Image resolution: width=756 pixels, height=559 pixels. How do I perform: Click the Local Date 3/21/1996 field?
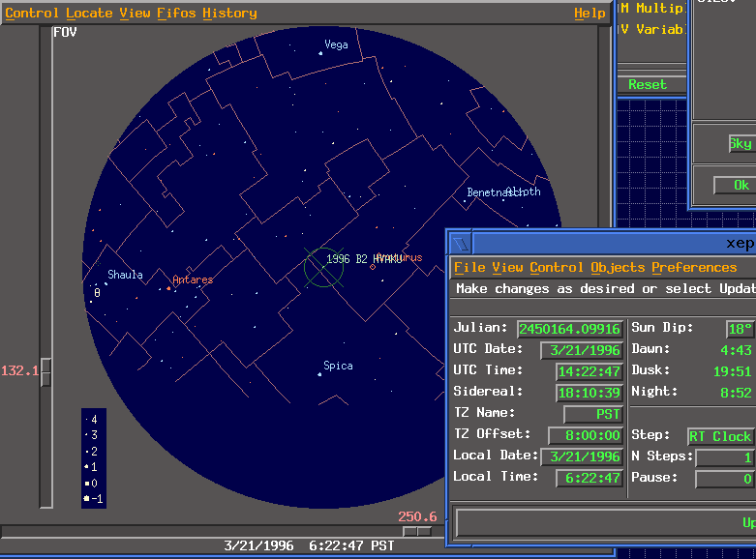(582, 456)
